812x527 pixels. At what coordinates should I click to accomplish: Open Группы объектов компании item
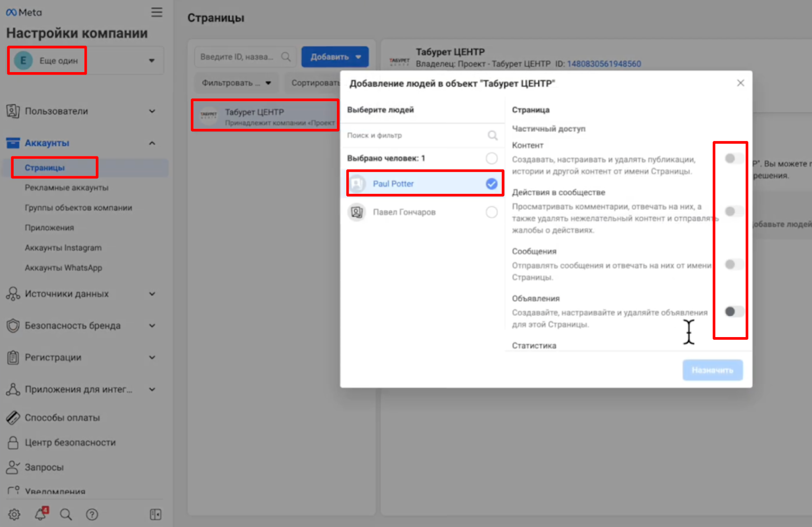[78, 208]
